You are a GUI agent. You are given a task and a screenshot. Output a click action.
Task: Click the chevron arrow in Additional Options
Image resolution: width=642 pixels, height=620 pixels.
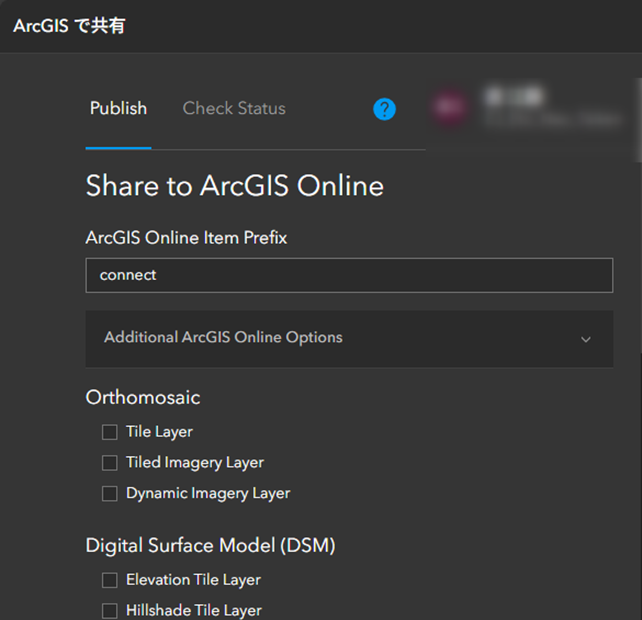click(x=586, y=339)
